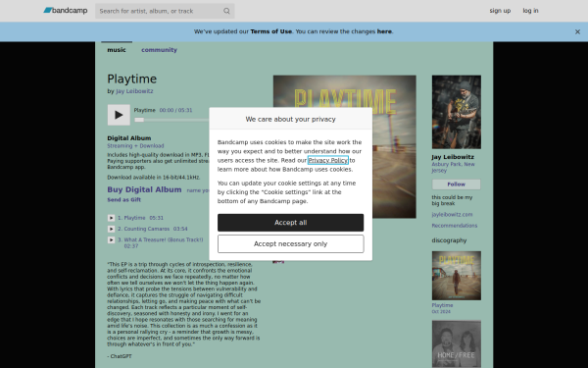The width and height of the screenshot is (588, 368).
Task: Open the log in link
Action: coord(530,11)
